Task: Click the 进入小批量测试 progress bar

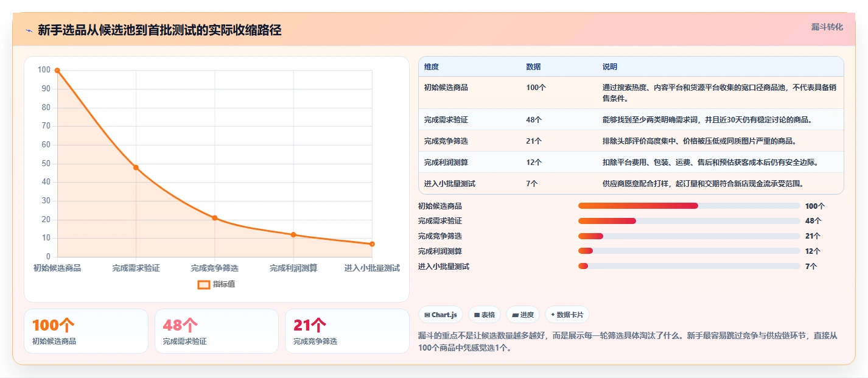Action: (689, 266)
